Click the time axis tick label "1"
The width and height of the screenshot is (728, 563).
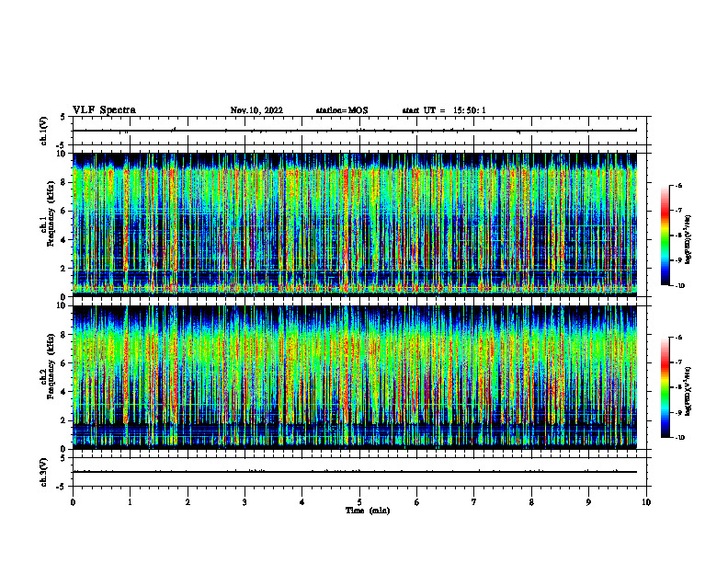130,502
